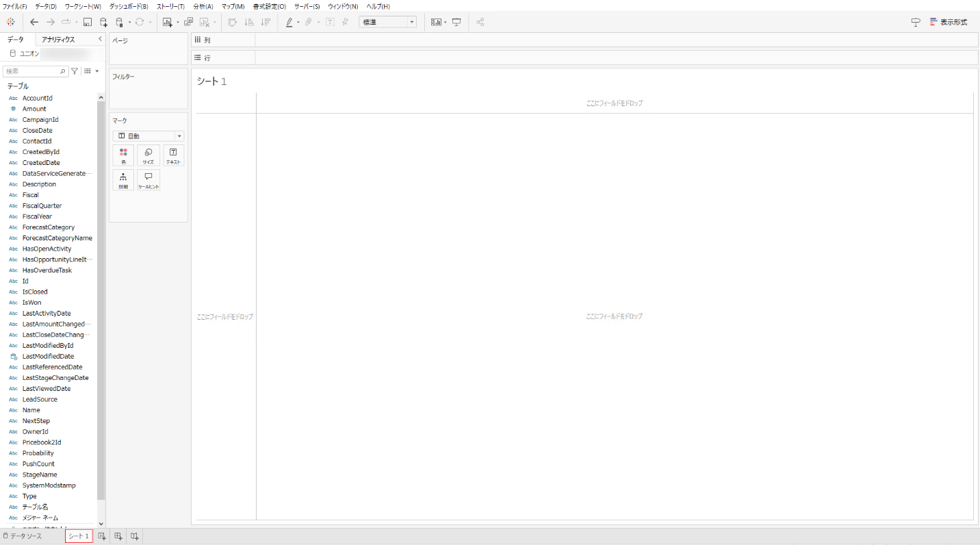
Task: Open the 表示形式 Show Me panel
Action: tap(948, 22)
